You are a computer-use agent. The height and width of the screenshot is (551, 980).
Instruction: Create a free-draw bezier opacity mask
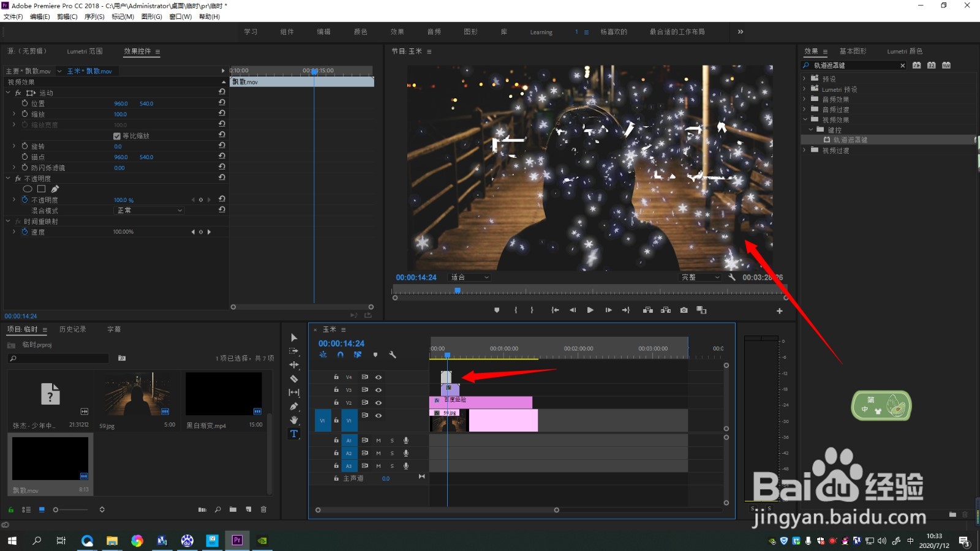point(55,189)
